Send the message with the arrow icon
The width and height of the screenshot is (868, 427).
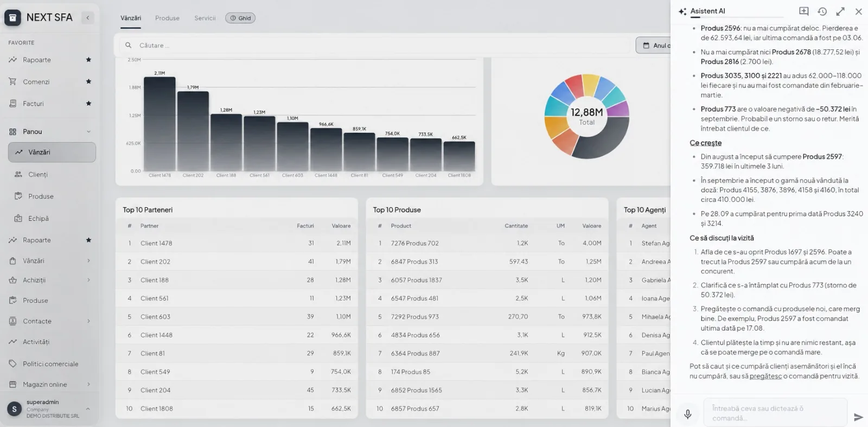pyautogui.click(x=858, y=417)
